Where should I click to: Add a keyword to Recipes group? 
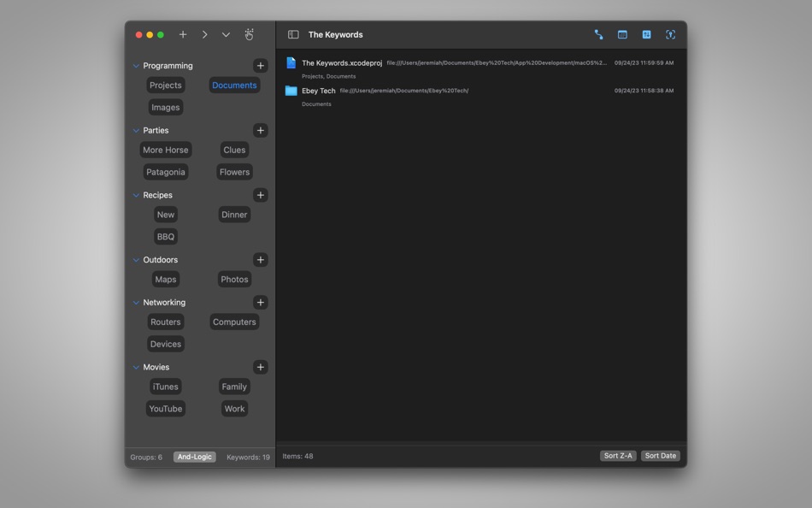pos(261,195)
